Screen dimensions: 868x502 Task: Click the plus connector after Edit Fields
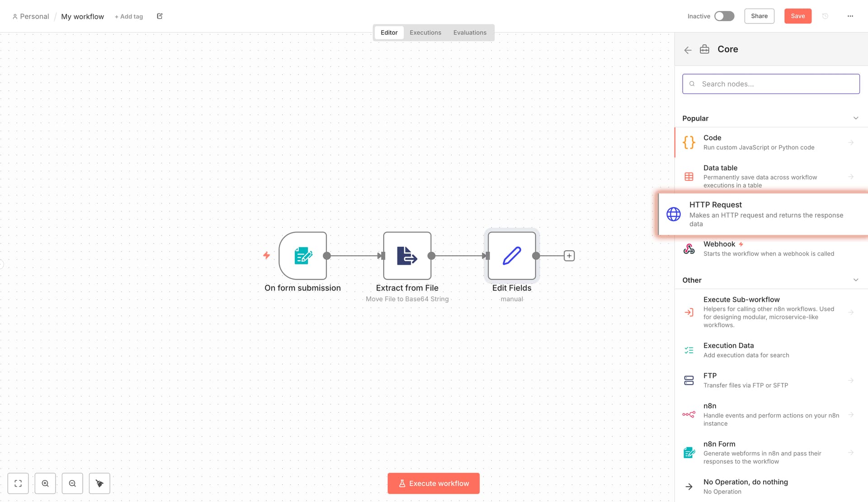click(x=569, y=256)
